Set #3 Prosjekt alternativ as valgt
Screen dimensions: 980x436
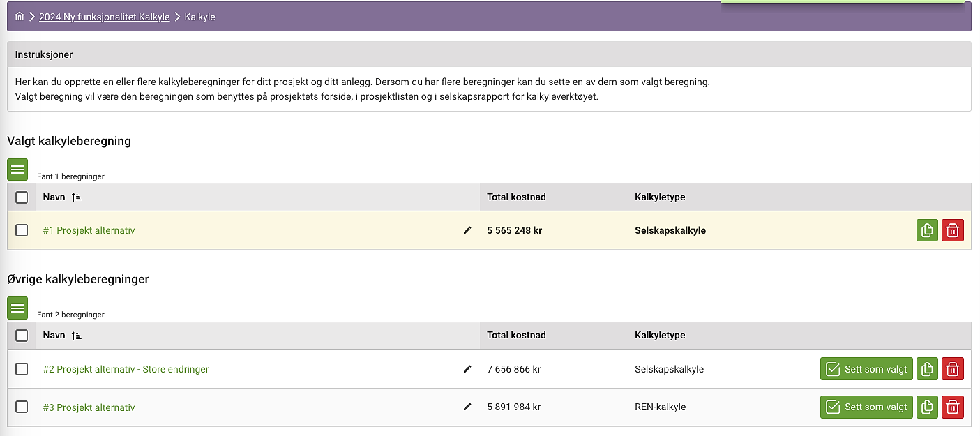[866, 407]
